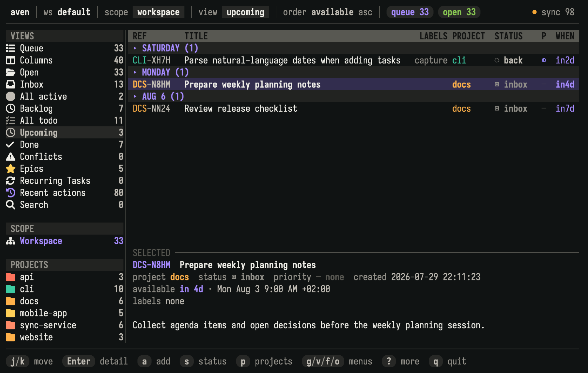588x373 pixels.
Task: Click the Workspace hierarchy icon
Action: click(x=11, y=241)
